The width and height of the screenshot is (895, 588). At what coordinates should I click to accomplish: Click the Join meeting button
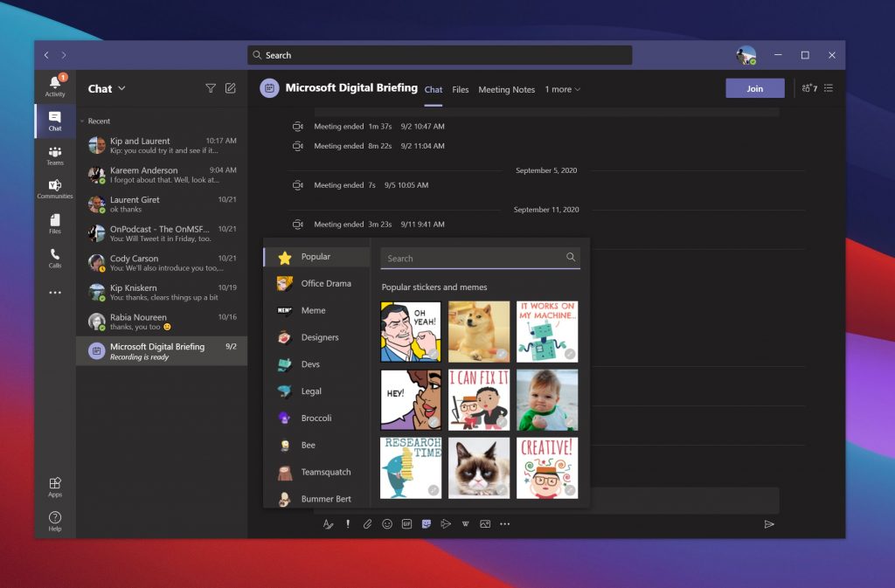pos(754,88)
